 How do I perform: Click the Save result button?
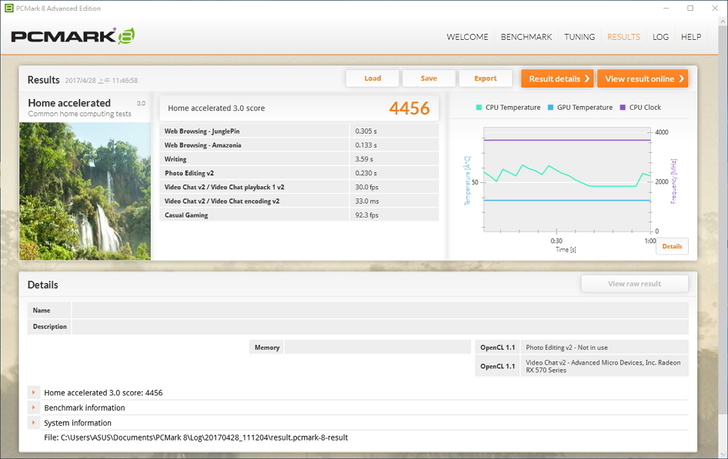(x=428, y=78)
